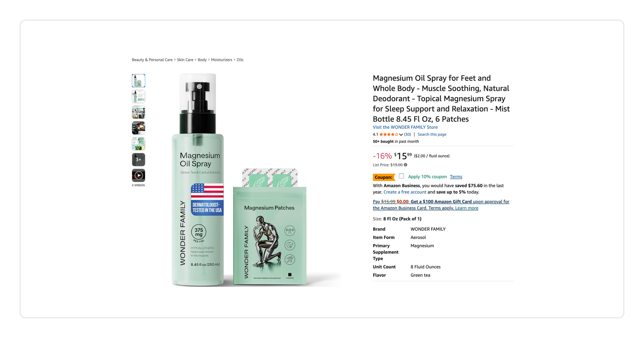Tick the Apply 10% coupon checkbox
The width and height of the screenshot is (644, 338).
[401, 176]
